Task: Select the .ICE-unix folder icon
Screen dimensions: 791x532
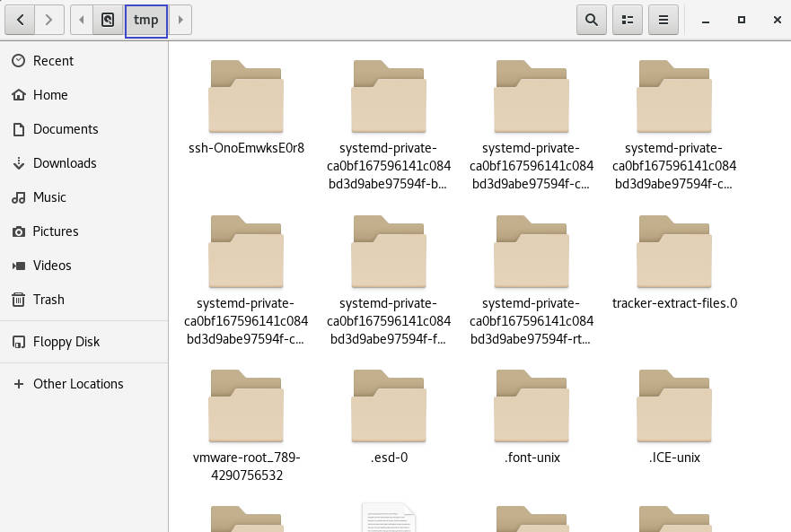Action: tap(674, 406)
